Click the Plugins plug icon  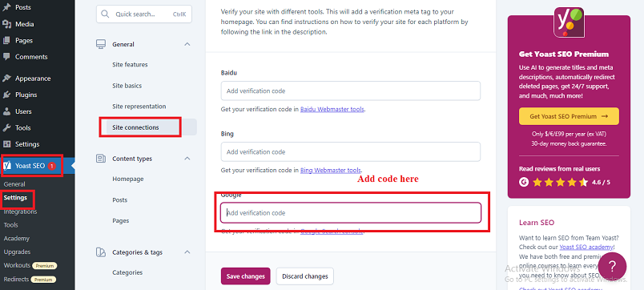6,95
